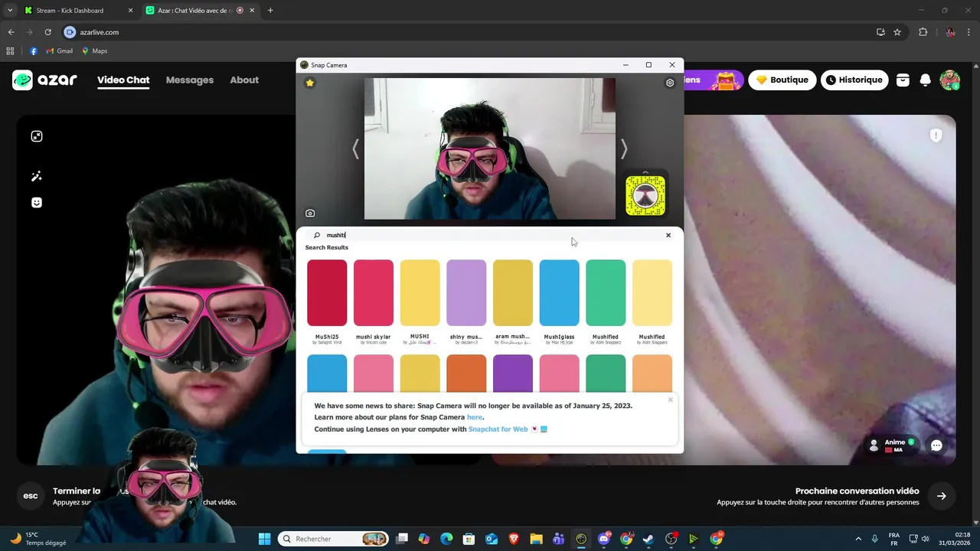The image size is (980, 551).
Task: Select mushi skylar lens
Action: coord(374,293)
